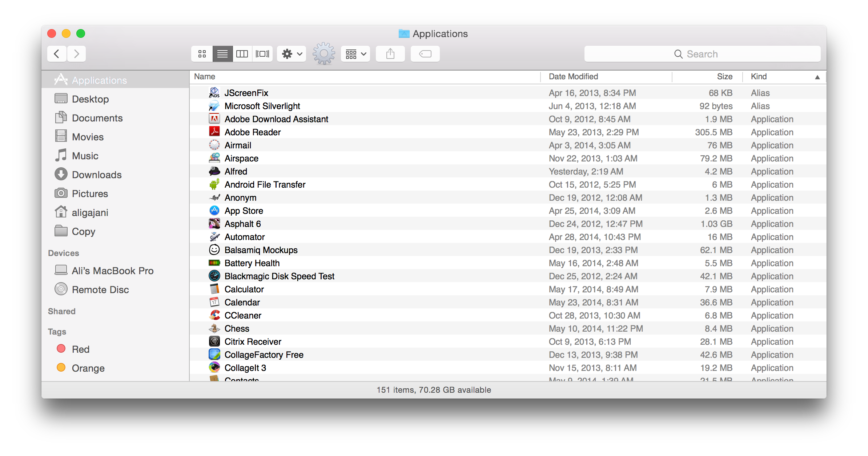Image resolution: width=868 pixels, height=456 pixels.
Task: Select the Blackmagic Disk Speed Test icon
Action: [214, 276]
